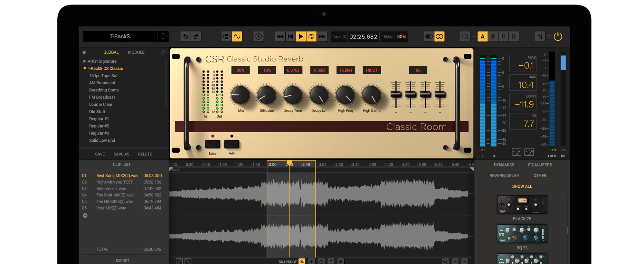
Task: Expand the Artist Signature folder
Action: pos(85,61)
